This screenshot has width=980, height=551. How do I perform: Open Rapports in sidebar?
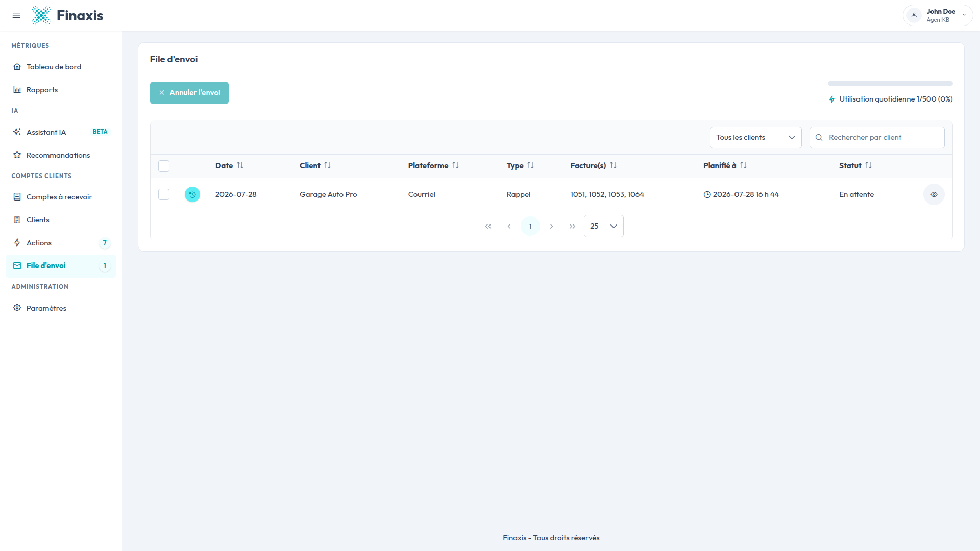[x=61, y=90]
